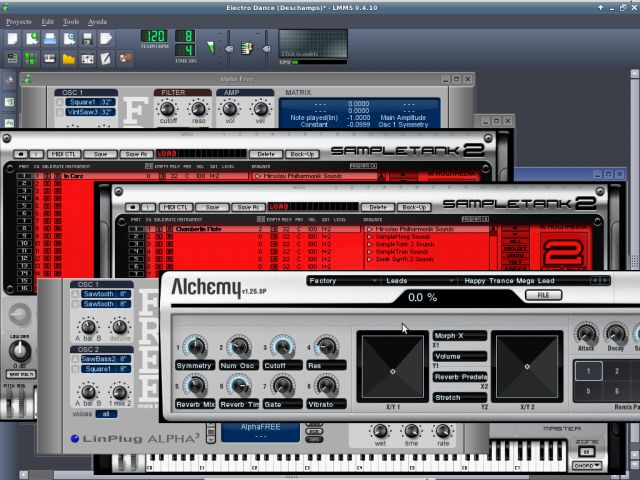Click the Alchemy Reverb Mix knob
640x480 pixels.
tap(195, 385)
